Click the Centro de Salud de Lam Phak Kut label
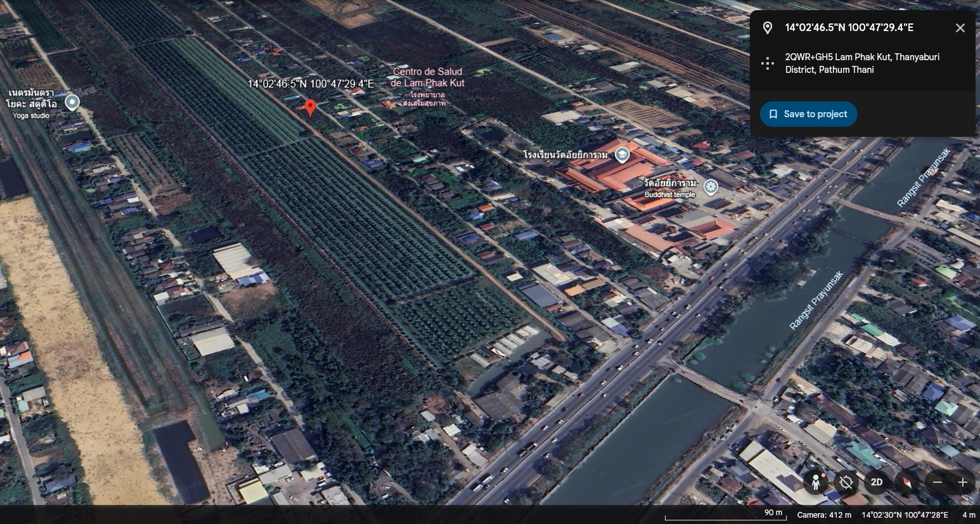The height and width of the screenshot is (524, 980). point(427,77)
